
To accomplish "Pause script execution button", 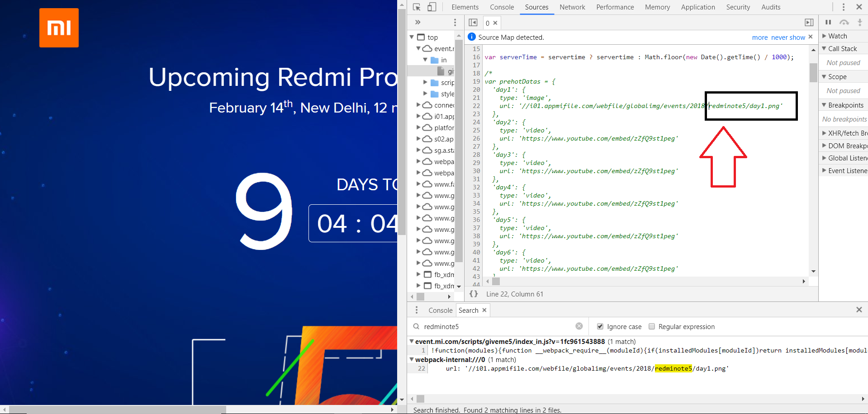I will tap(828, 22).
